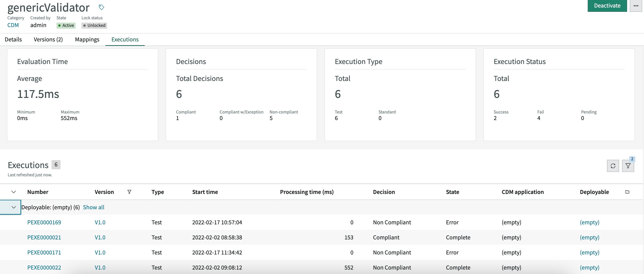
Task: Sort by the Number column header
Action: coord(38,192)
